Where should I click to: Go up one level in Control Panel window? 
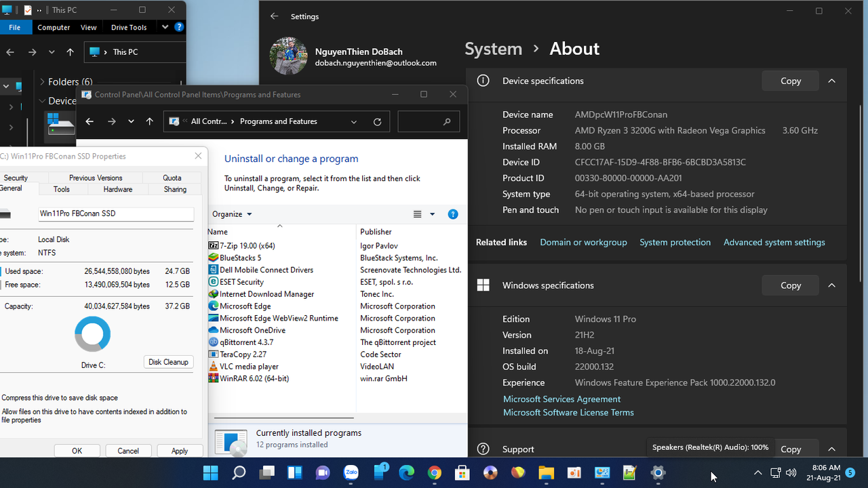150,122
